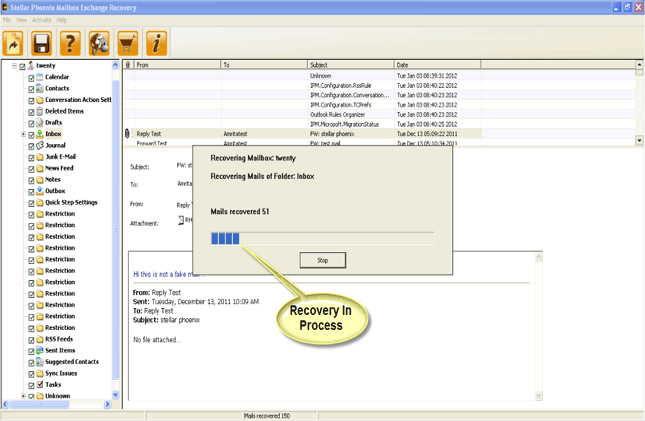Open the Activate menu
Screen dimensions: 645x421
pos(42,20)
